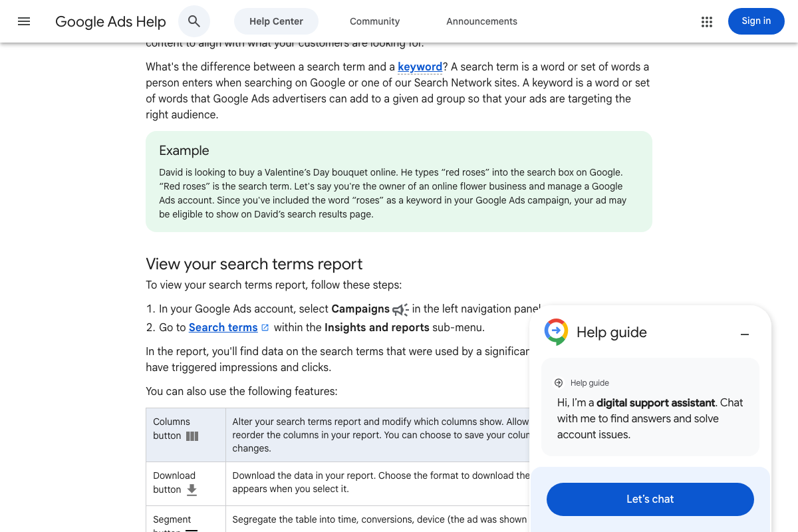Click 'digital support assistant' bold text

coord(656,402)
